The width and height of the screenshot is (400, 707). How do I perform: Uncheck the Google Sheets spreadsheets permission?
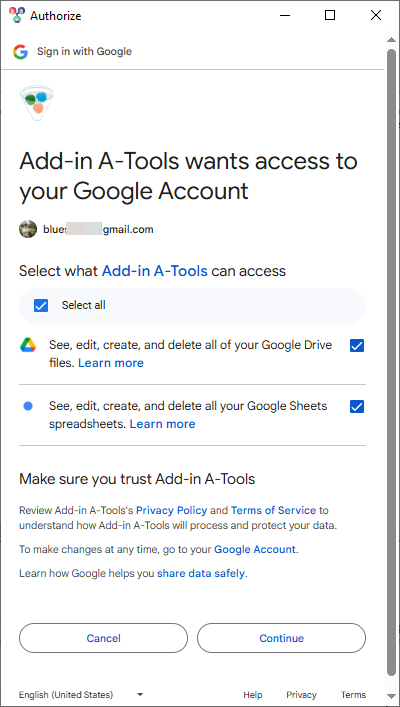click(x=357, y=407)
